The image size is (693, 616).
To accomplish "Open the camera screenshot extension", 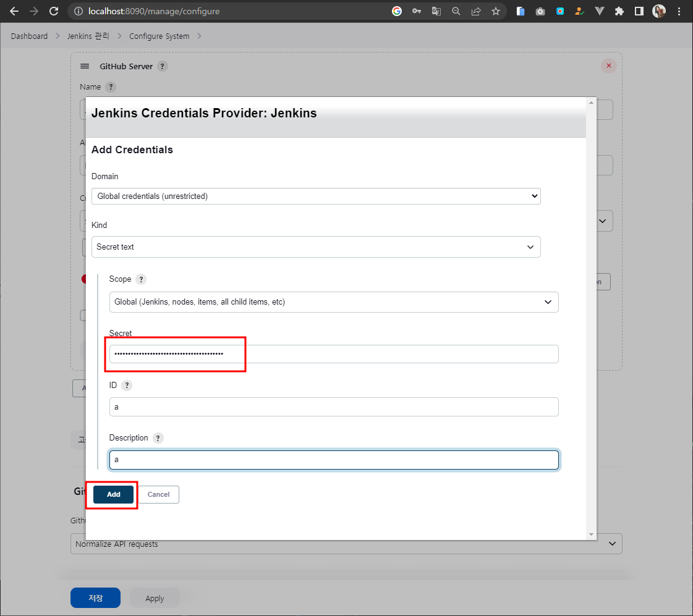I will pyautogui.click(x=540, y=11).
